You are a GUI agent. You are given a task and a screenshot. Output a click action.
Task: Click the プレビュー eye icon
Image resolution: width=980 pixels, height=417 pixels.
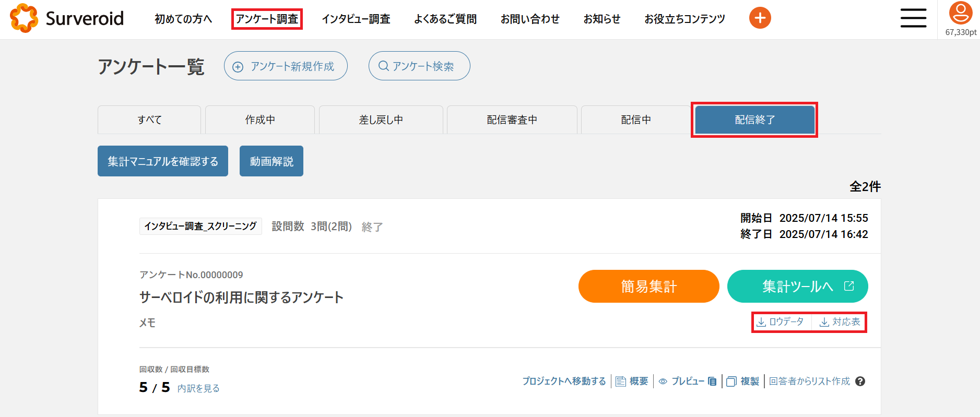coord(663,382)
